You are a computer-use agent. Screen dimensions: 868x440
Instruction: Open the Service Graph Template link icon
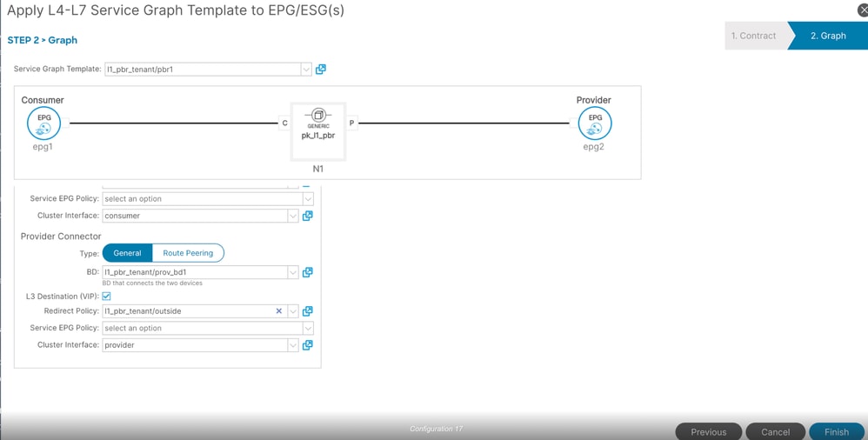pos(321,70)
